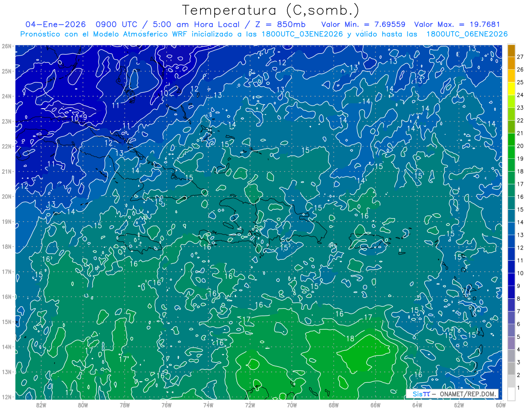Click the color scale value "4"
This screenshot has height=411, width=532.
(x=519, y=349)
